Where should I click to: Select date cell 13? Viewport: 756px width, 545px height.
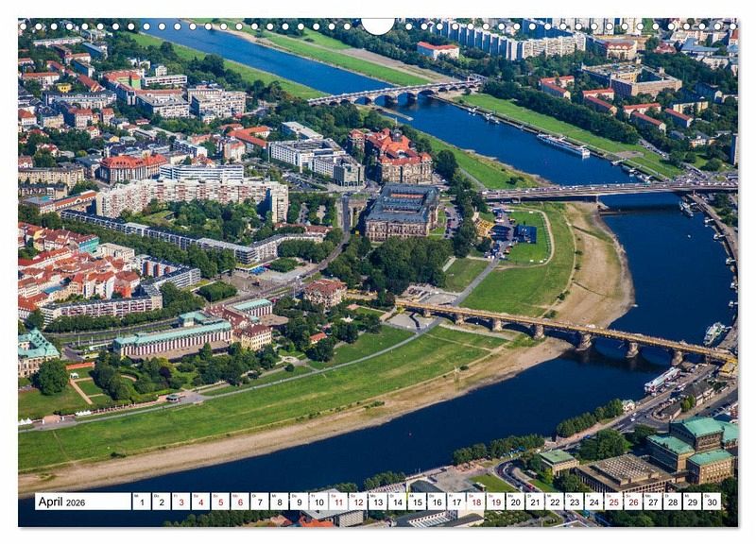tap(377, 502)
